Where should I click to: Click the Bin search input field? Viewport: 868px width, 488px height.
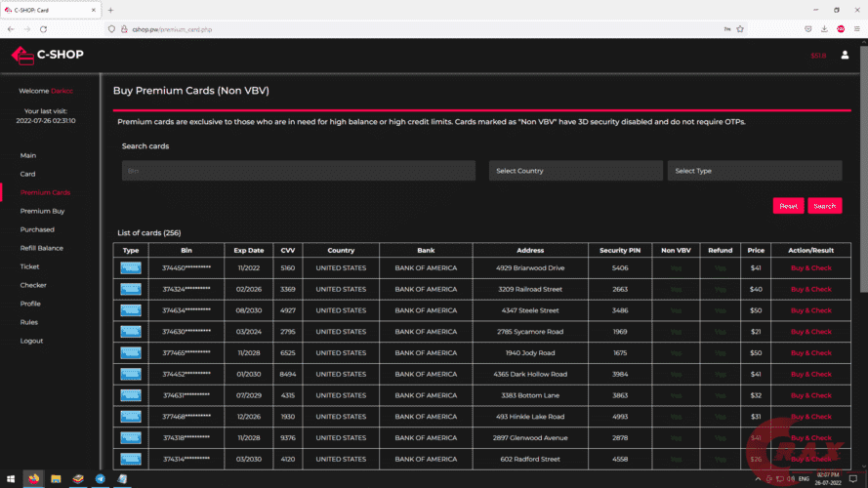(299, 171)
